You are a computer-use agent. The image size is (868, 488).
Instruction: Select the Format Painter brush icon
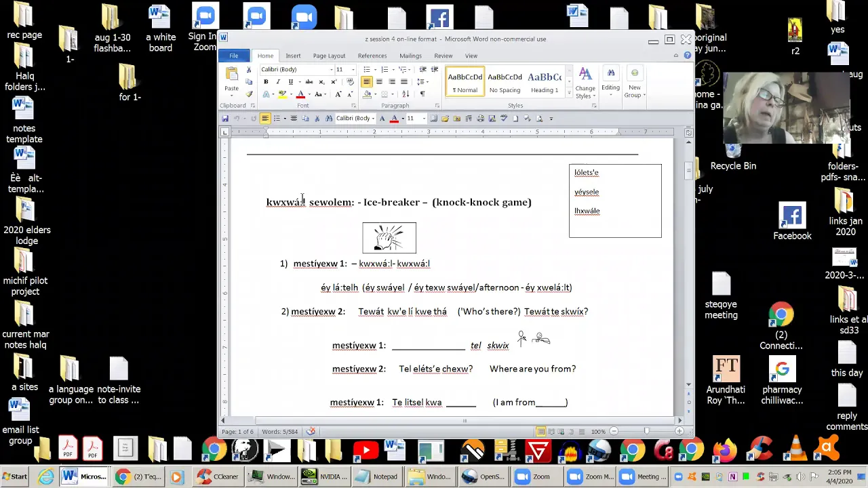click(x=249, y=94)
